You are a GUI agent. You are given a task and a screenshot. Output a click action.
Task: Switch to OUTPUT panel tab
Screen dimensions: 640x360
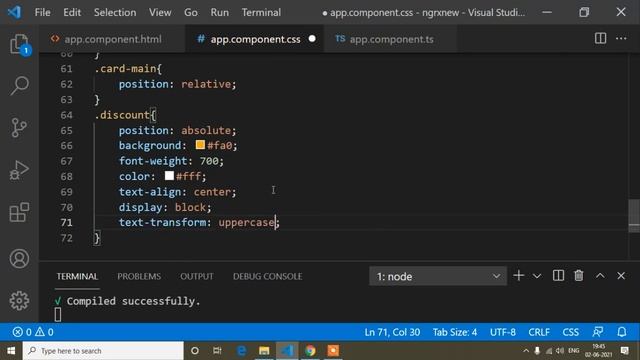click(197, 276)
